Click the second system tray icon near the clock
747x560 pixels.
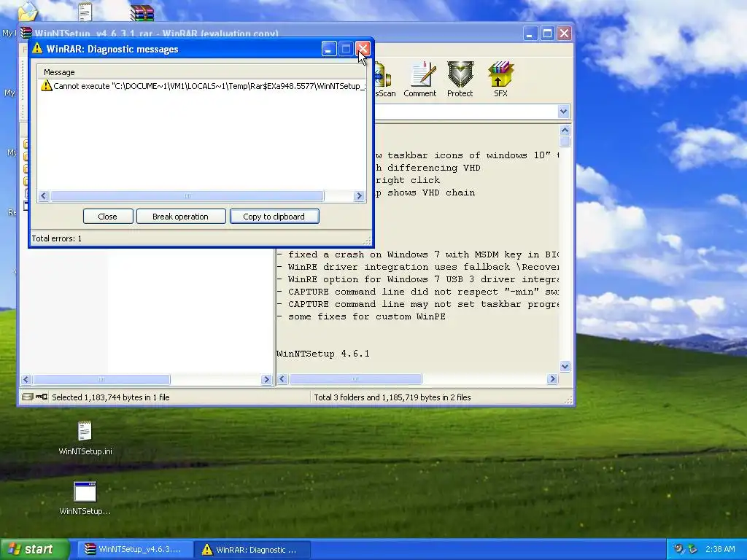693,549
